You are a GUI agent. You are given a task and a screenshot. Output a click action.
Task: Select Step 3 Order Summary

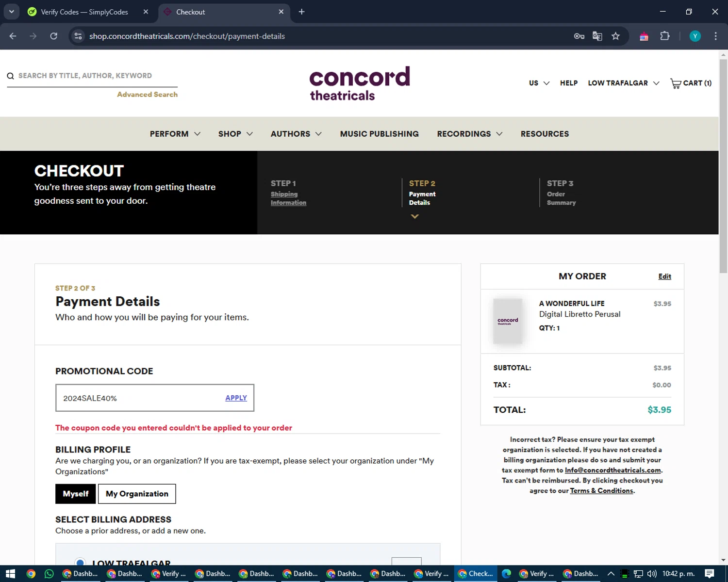tap(561, 193)
